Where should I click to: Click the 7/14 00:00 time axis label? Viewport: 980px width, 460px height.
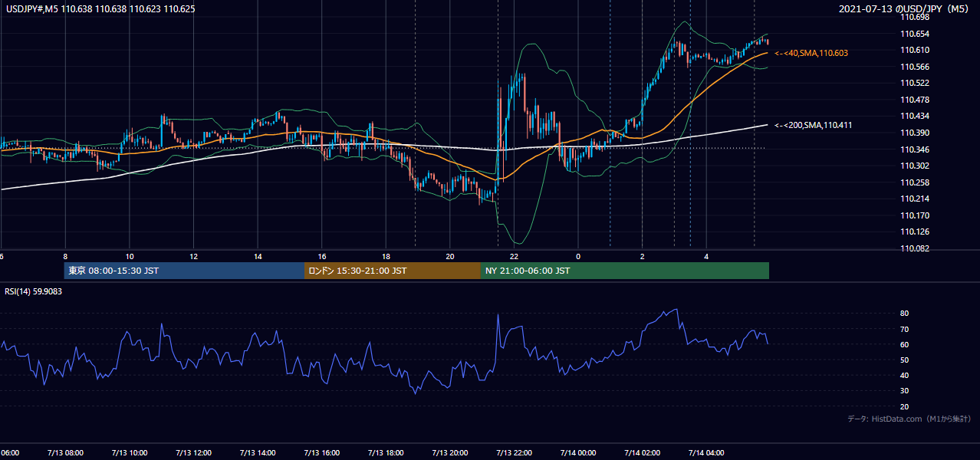click(578, 452)
